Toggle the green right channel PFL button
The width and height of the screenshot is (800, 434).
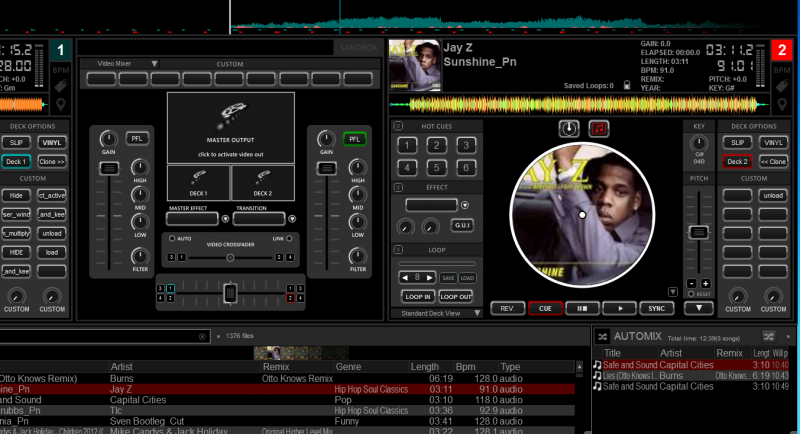(355, 139)
